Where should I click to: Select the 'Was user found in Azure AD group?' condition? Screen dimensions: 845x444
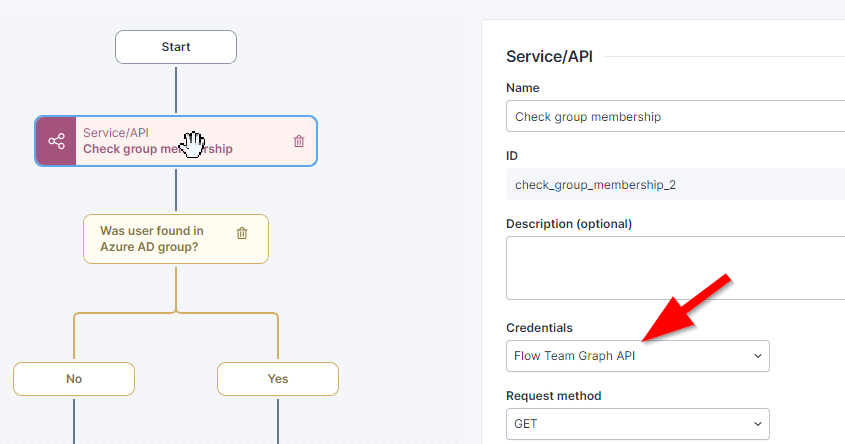click(x=152, y=238)
